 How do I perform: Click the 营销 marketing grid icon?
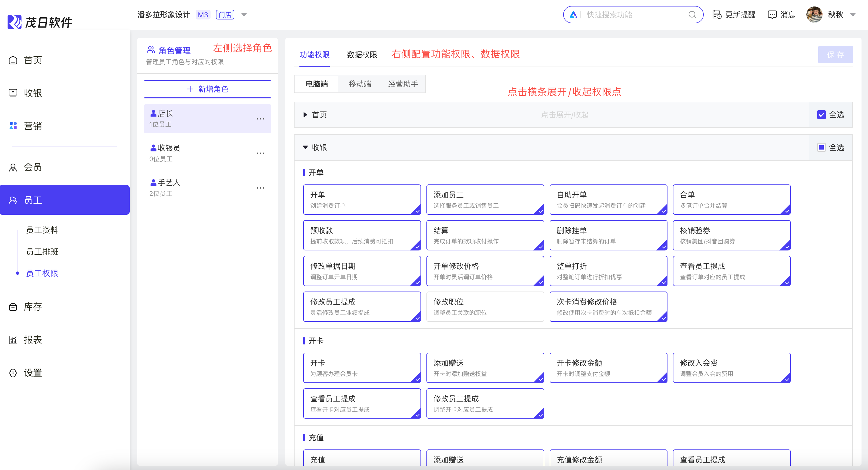click(13, 126)
